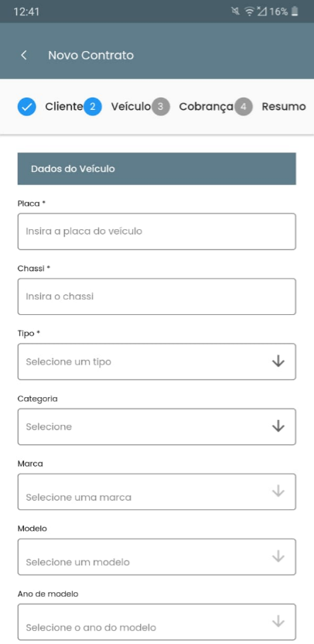Image resolution: width=314 pixels, height=644 pixels.
Task: Focus the Chassi input field
Action: coord(157,296)
